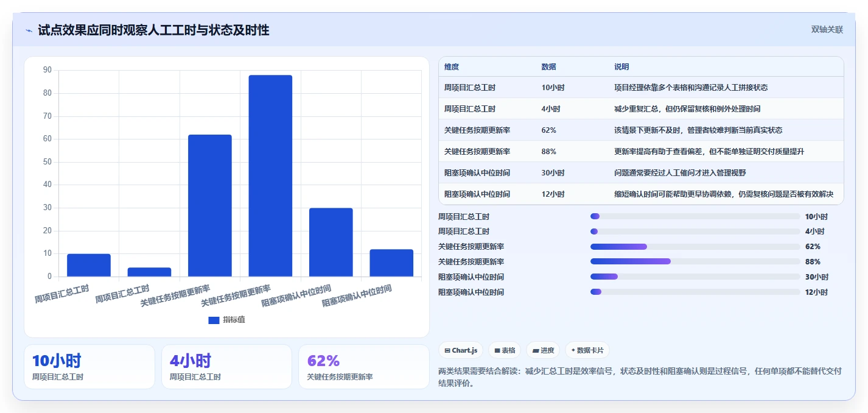The height and width of the screenshot is (413, 868).
Task: Click the chart bar with value 30
Action: coord(331,242)
